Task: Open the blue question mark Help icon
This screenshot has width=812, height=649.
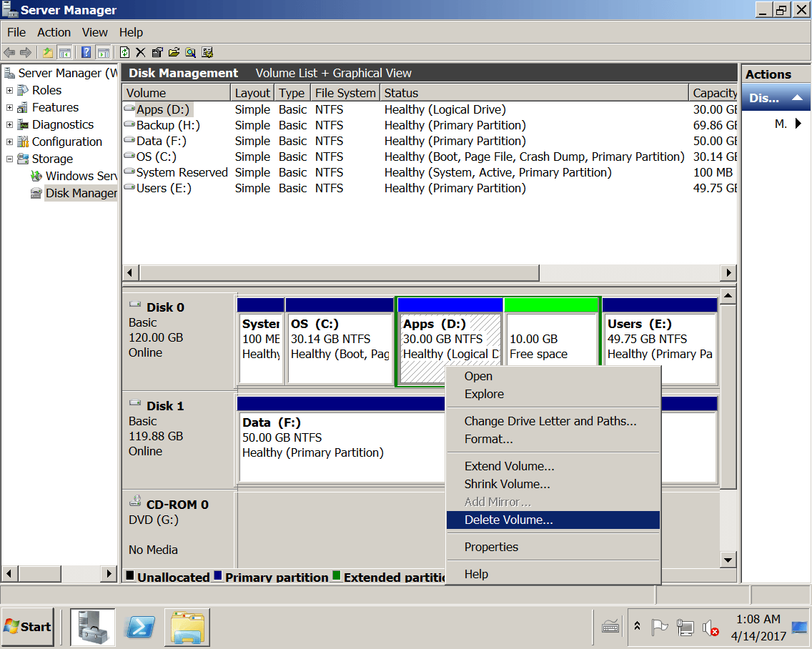Action: coord(86,52)
